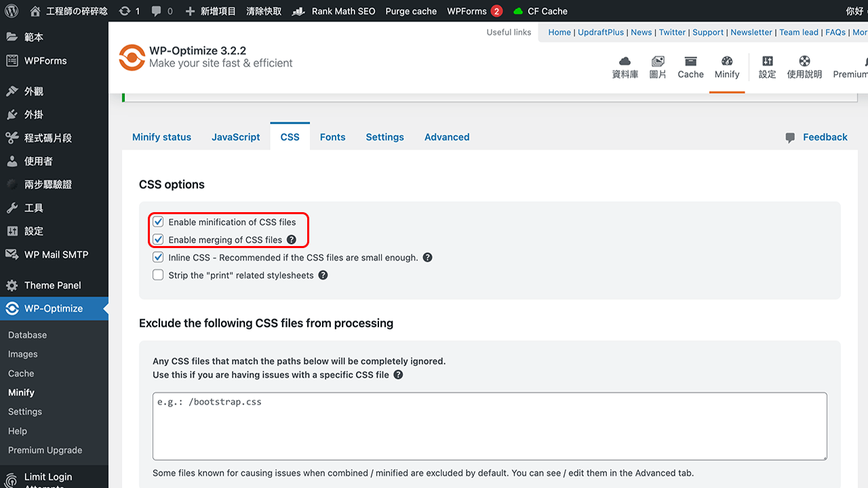
Task: Disable minification of CSS files
Action: click(158, 222)
